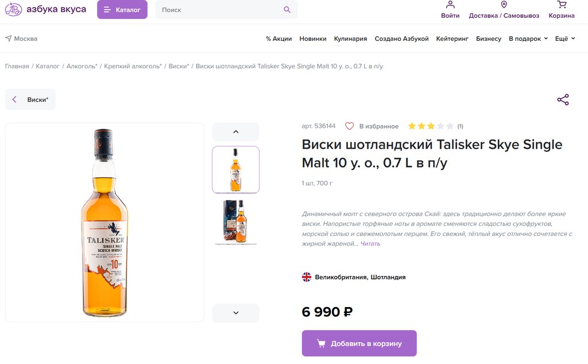The image size is (588, 364).
Task: Open the Войти account icon
Action: [450, 5]
